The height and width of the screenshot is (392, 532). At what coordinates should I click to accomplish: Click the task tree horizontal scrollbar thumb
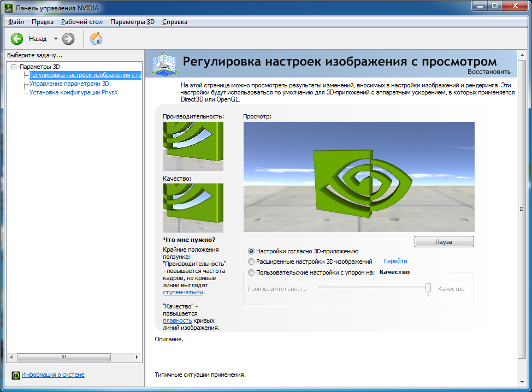coord(64,357)
